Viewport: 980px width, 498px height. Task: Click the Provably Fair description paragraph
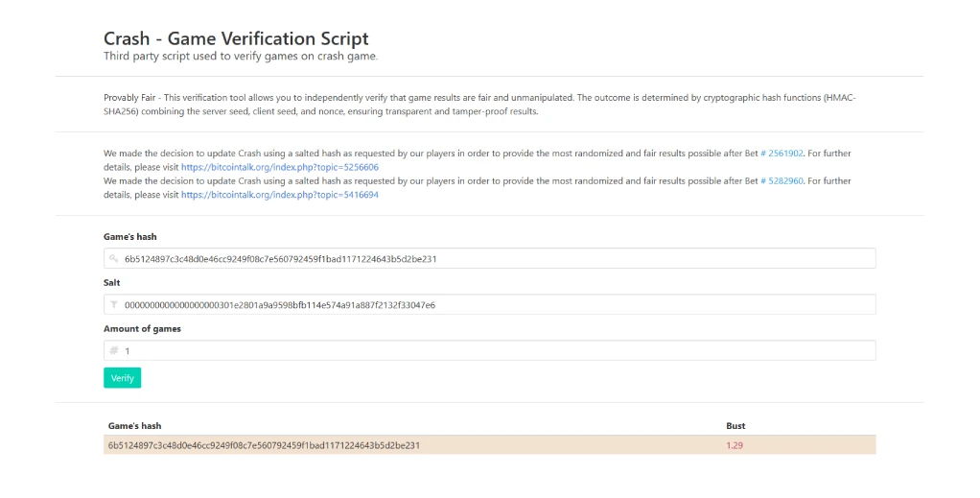click(x=480, y=105)
